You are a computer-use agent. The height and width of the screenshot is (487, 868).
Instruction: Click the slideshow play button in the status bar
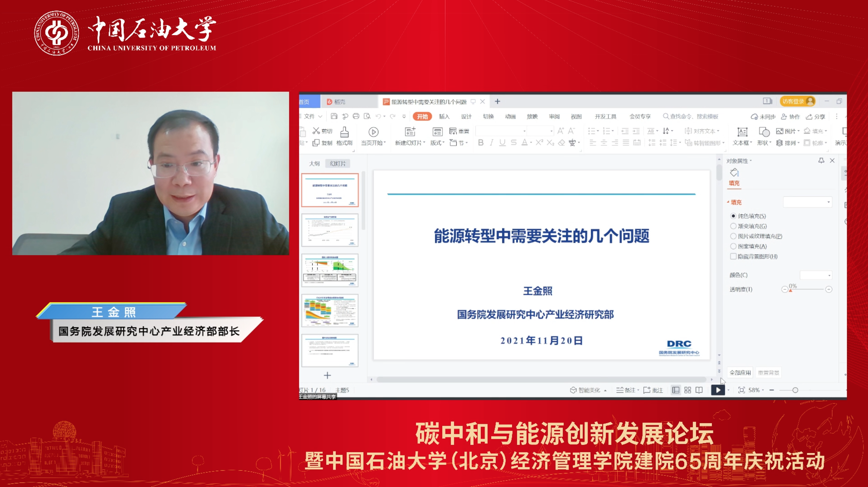tap(717, 390)
